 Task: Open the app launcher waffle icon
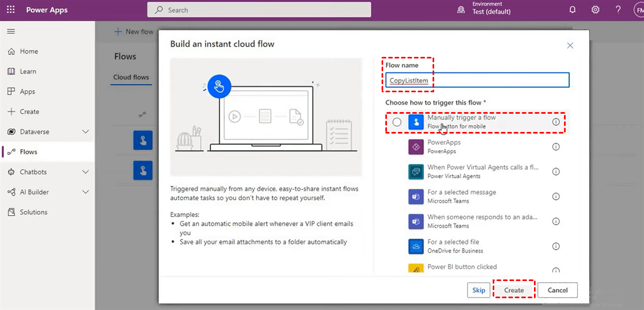pyautogui.click(x=11, y=10)
